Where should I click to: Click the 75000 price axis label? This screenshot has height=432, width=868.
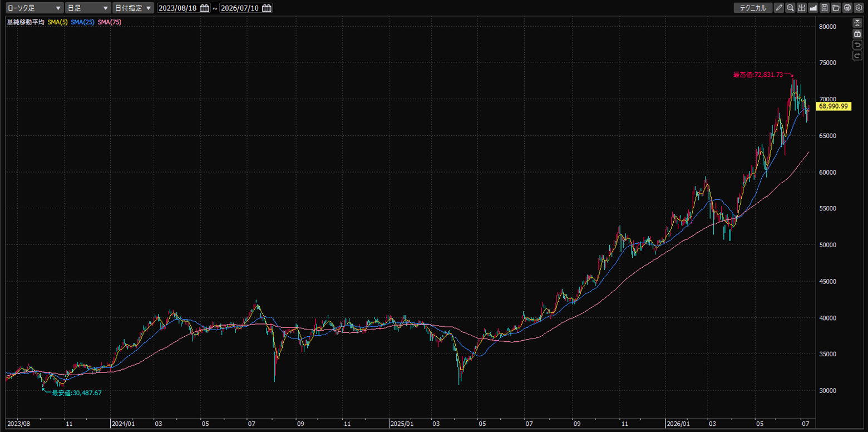click(x=828, y=63)
